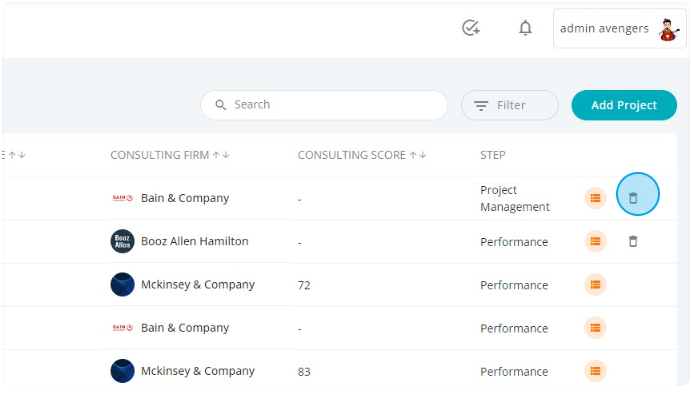Image resolution: width=691 pixels, height=401 pixels.
Task: Sort by Consulting Score column
Action: [362, 155]
